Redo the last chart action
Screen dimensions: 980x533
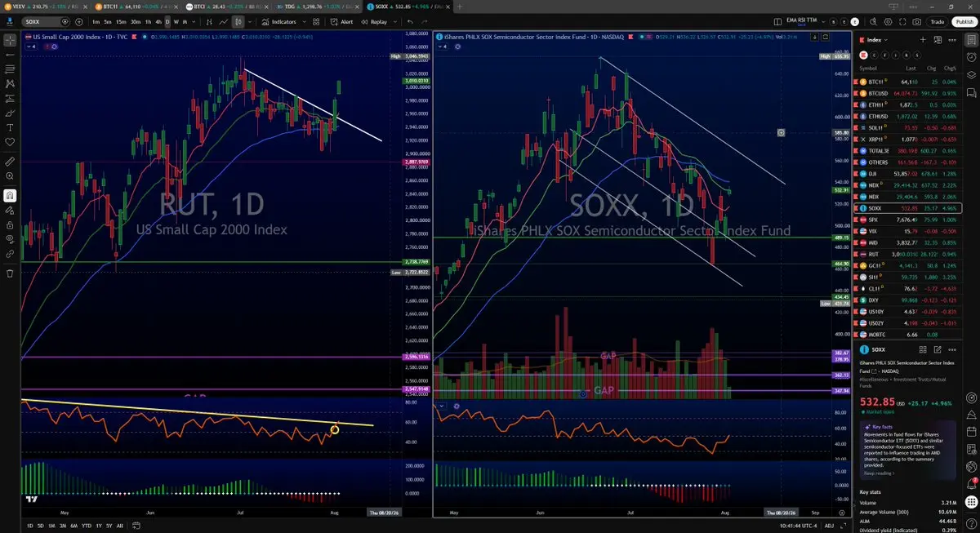click(423, 21)
